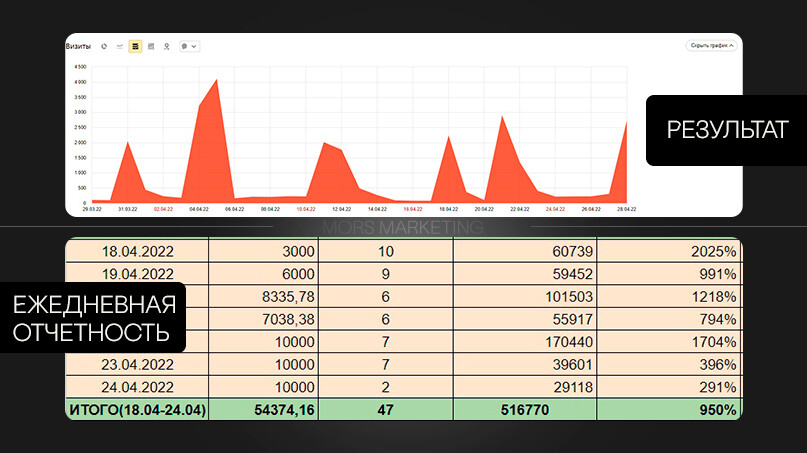
Task: Select the 170440 revenue cell
Action: tap(525, 342)
